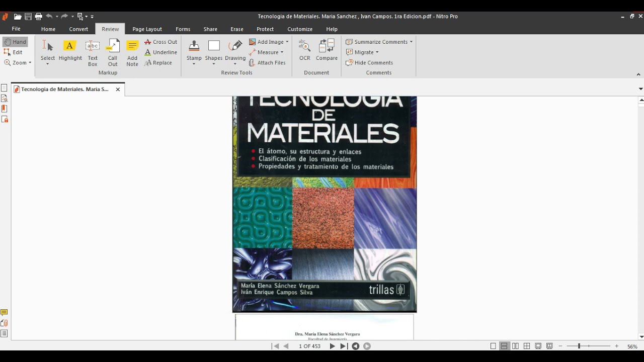This screenshot has width=644, height=362.
Task: Open the Pages pane in sidebar
Action: 4,88
